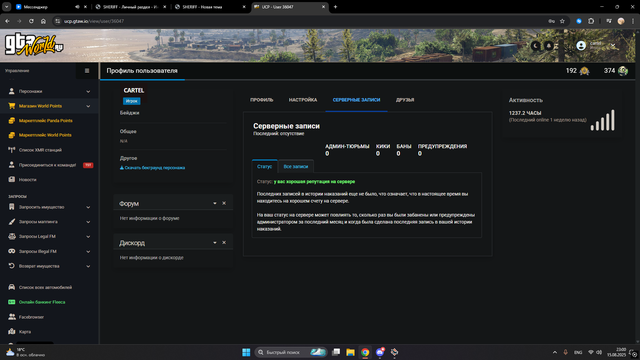
Task: Switch to SHERIFF - Личный раздел tab
Action: click(x=131, y=7)
